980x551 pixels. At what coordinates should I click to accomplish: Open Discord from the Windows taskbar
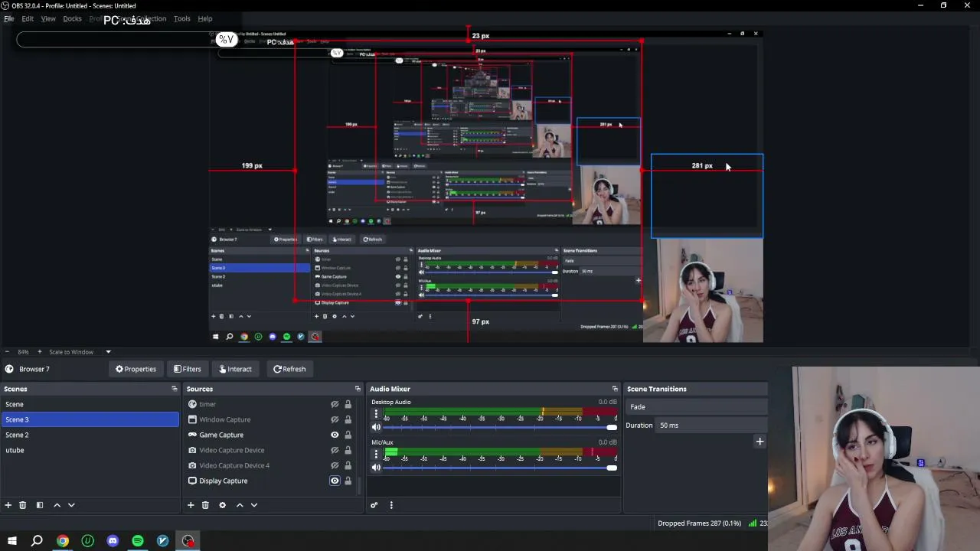(x=113, y=541)
